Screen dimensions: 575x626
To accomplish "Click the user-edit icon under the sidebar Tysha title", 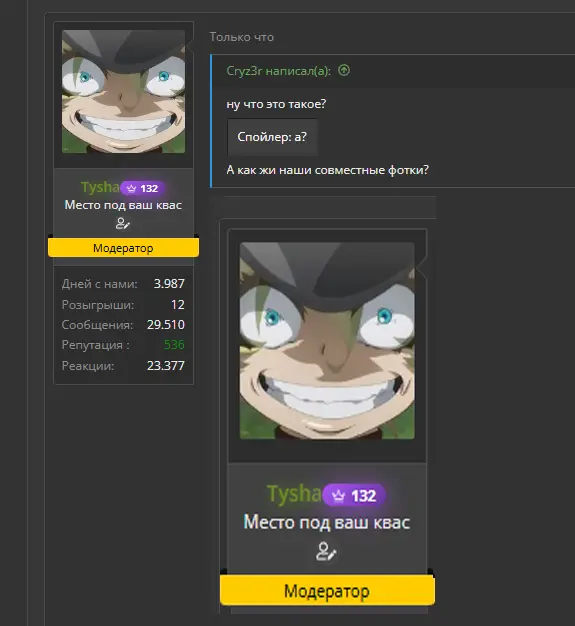I will pos(123,224).
